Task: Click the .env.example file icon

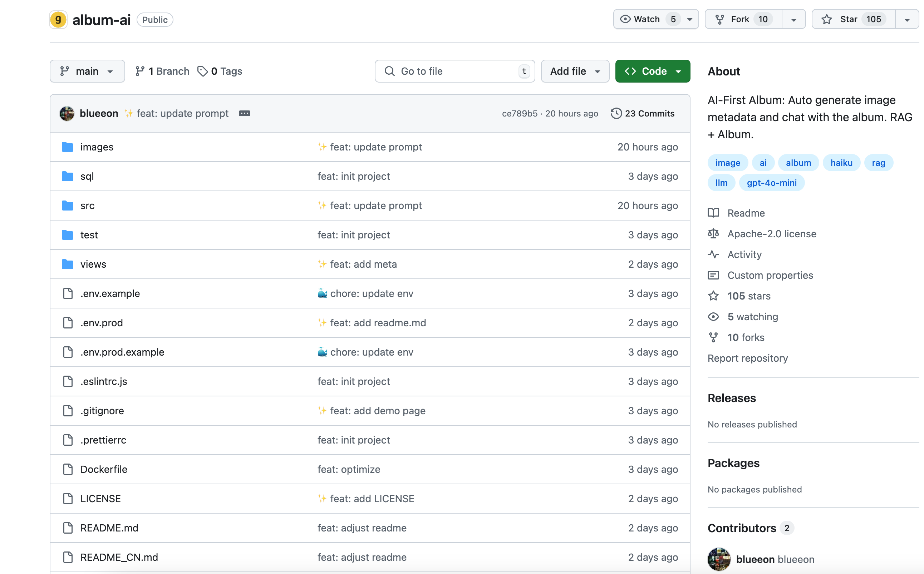Action: pyautogui.click(x=68, y=293)
